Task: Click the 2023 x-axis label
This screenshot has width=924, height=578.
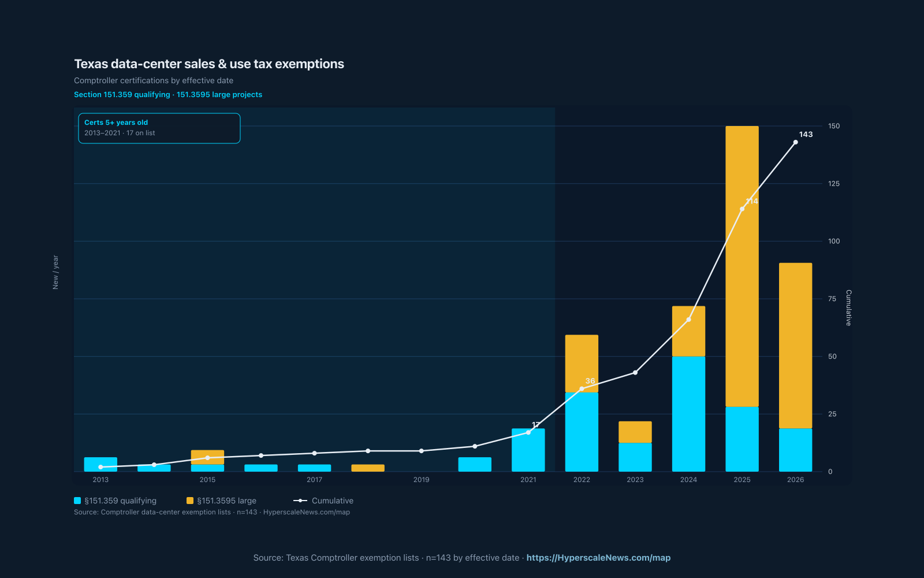Action: coord(635,480)
